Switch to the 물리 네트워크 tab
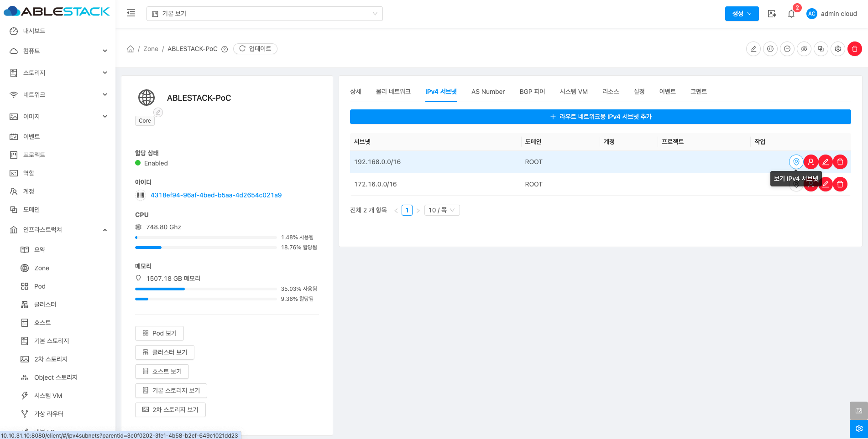Image resolution: width=868 pixels, height=439 pixels. click(x=393, y=92)
